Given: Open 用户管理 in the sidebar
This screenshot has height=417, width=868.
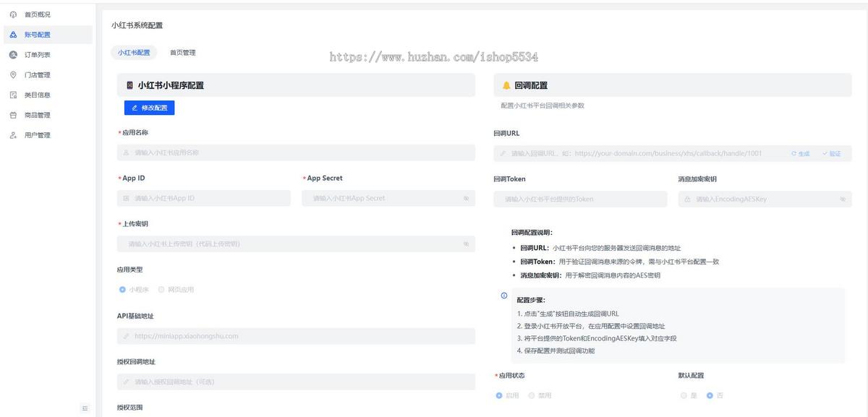Looking at the screenshot, I should coord(48,135).
